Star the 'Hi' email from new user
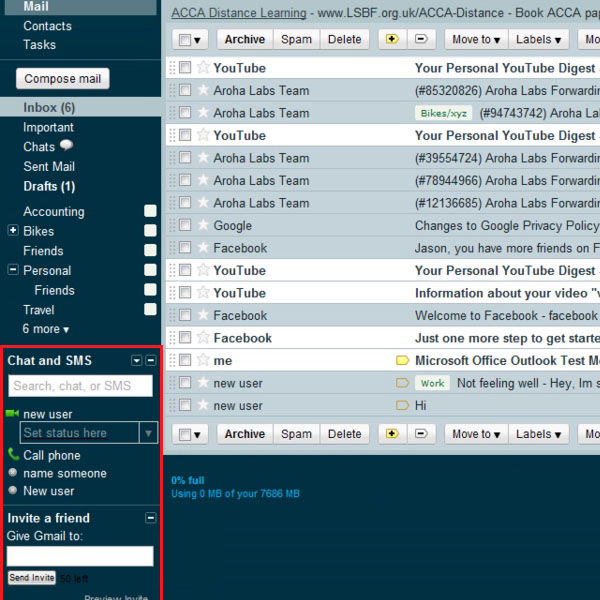Viewport: 600px width, 600px height. coord(203,405)
